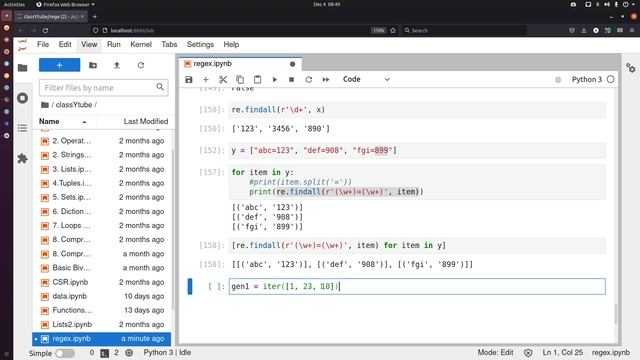Open the Kernel menu
The image size is (640, 360).
[x=141, y=44]
